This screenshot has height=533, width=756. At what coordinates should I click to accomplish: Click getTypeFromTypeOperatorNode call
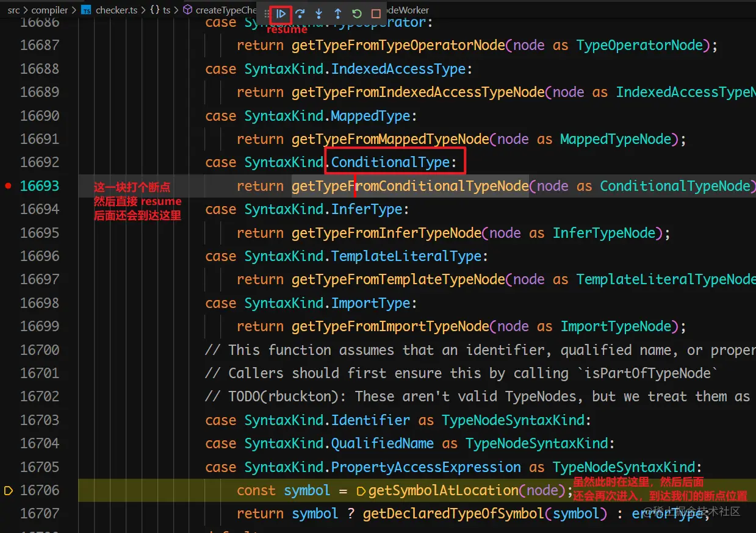(x=398, y=45)
